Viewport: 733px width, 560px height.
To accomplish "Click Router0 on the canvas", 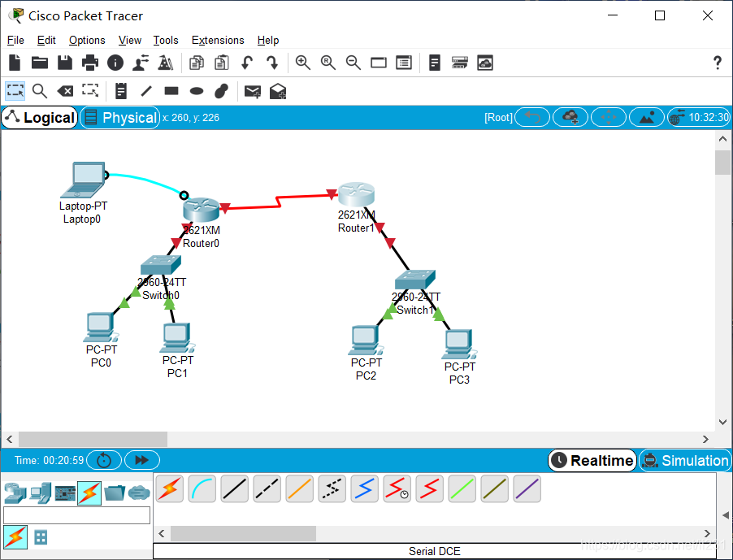I will coord(201,210).
